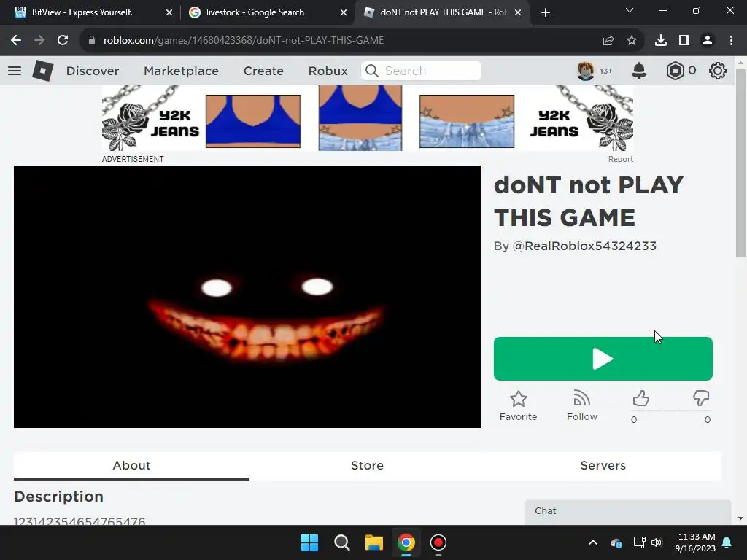Close the BitView tab
This screenshot has width=747, height=560.
[169, 12]
